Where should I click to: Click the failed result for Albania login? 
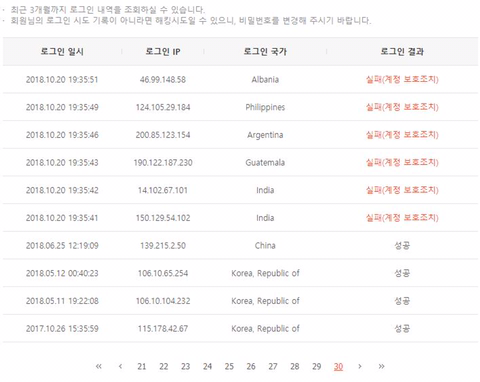[402, 80]
